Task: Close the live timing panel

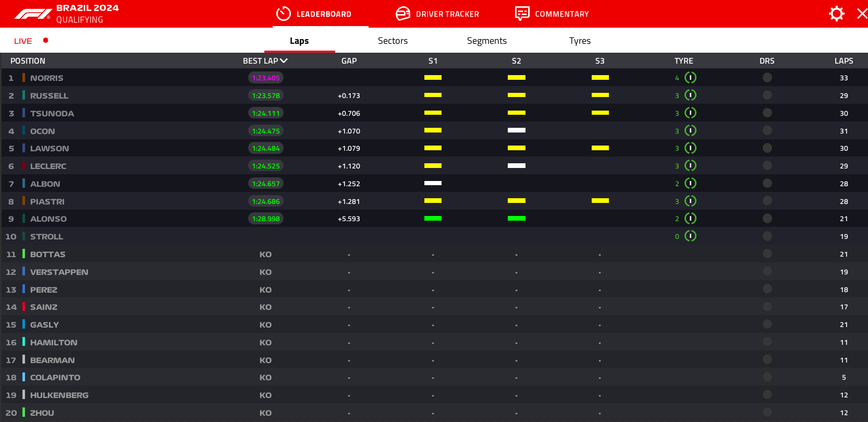Action: pos(862,14)
